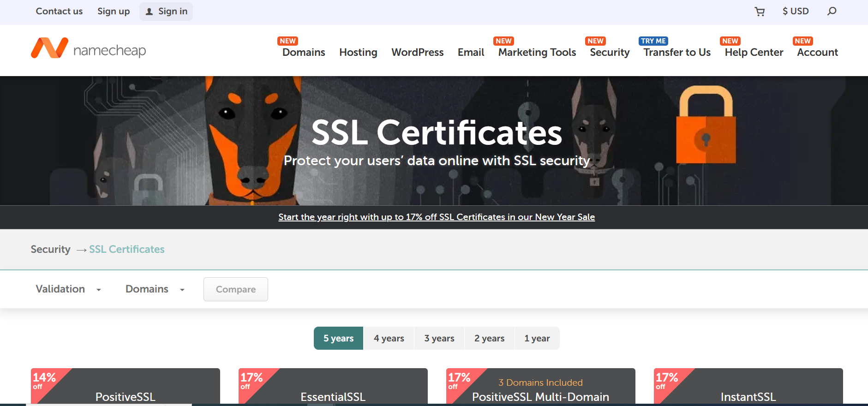Go to Security breadcrumb

pos(50,249)
